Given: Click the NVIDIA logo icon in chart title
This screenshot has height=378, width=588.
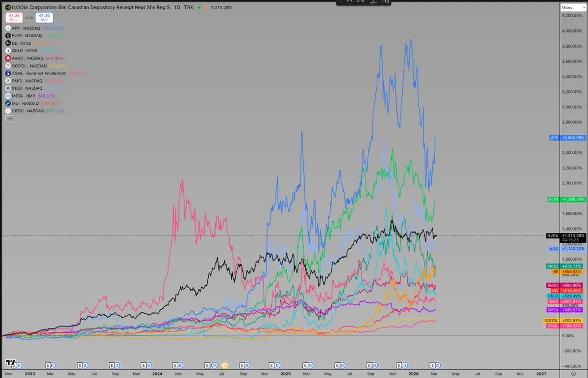Looking at the screenshot, I should pos(8,8).
